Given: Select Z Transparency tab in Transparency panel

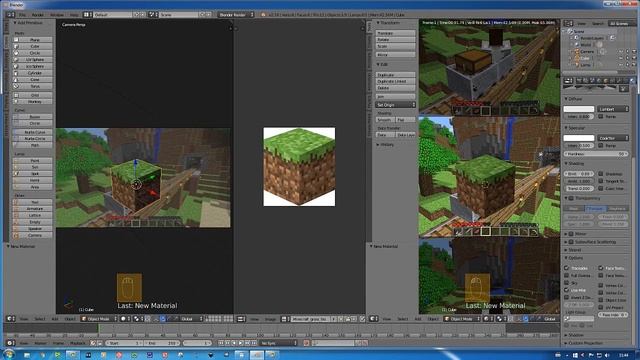Looking at the screenshot, I should [x=595, y=209].
